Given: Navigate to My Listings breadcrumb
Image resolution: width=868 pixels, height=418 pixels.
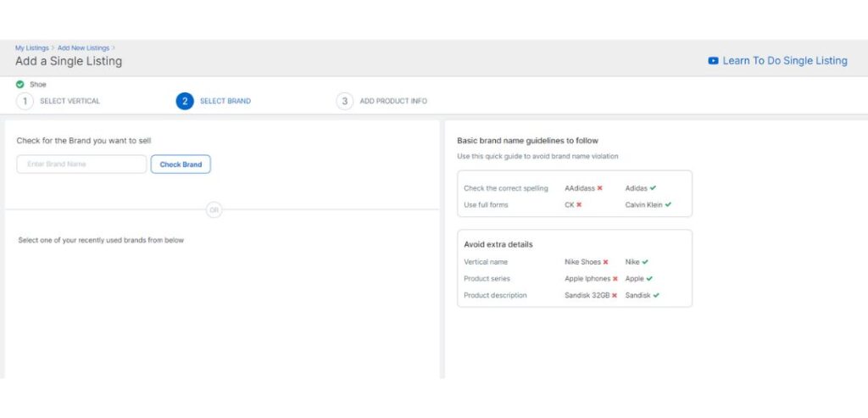Looking at the screenshot, I should [x=31, y=48].
